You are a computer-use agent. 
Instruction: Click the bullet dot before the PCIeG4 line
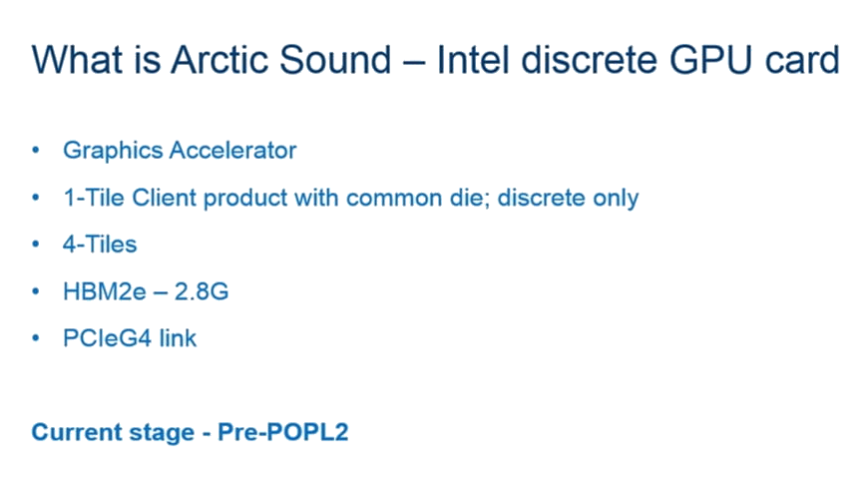click(38, 338)
